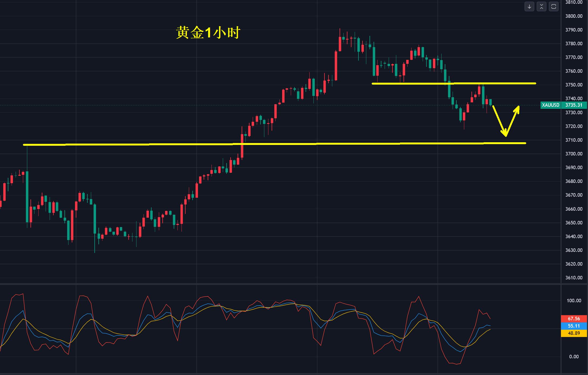Click the red 67.56 indicator value label

tap(574, 319)
